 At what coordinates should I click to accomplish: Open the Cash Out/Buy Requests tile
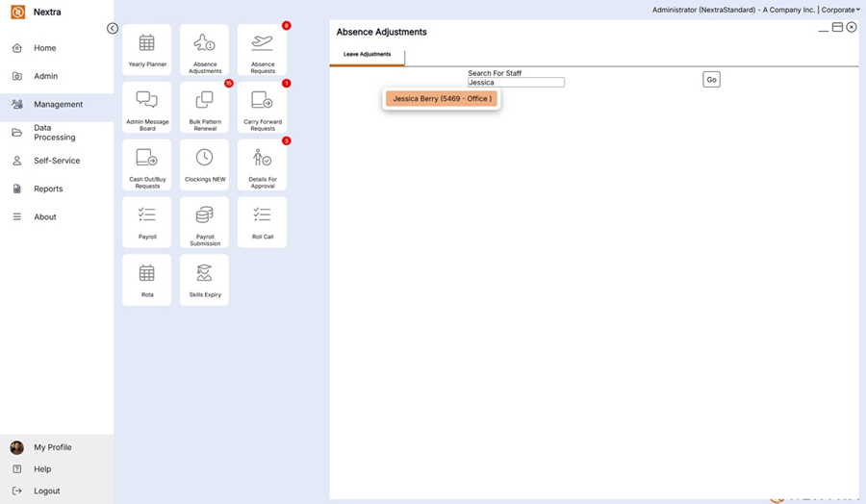tap(147, 164)
